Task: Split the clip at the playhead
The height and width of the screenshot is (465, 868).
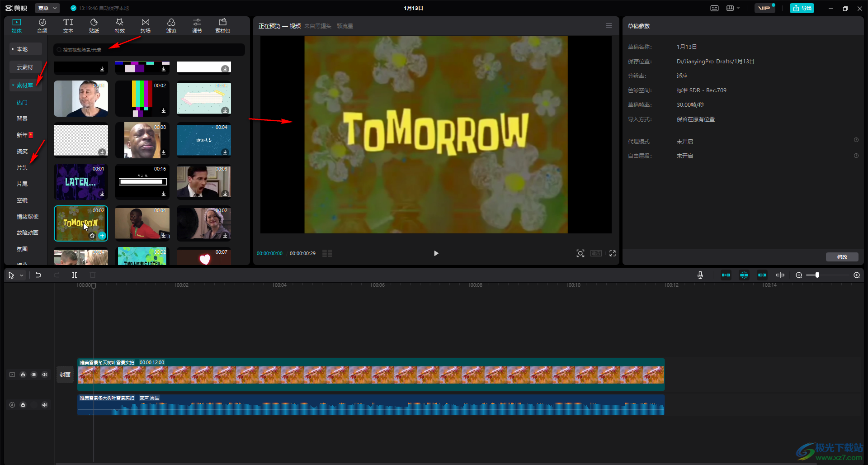Action: [75, 275]
